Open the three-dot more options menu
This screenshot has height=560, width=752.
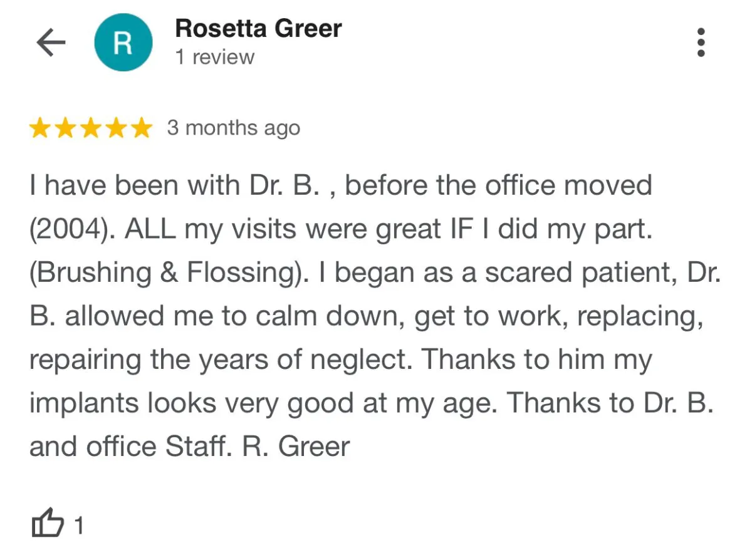701,43
